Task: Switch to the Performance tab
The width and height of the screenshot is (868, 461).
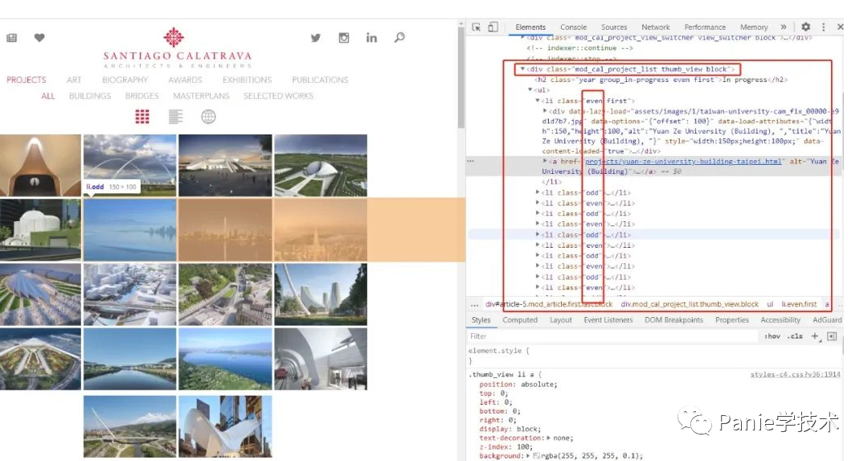Action: tap(705, 27)
